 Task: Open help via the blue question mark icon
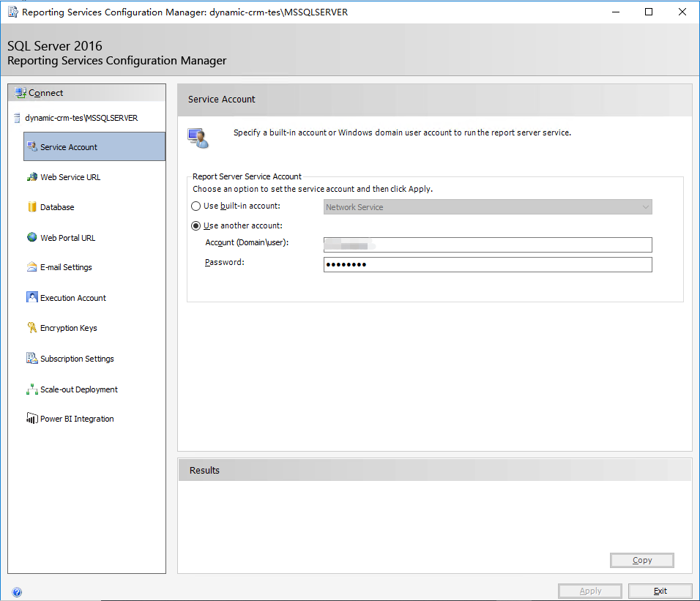pos(17,592)
